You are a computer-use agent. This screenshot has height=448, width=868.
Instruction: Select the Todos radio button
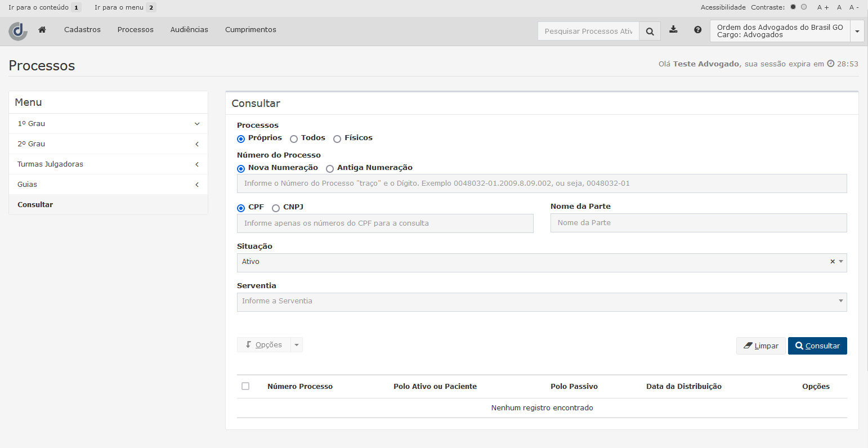coord(294,138)
